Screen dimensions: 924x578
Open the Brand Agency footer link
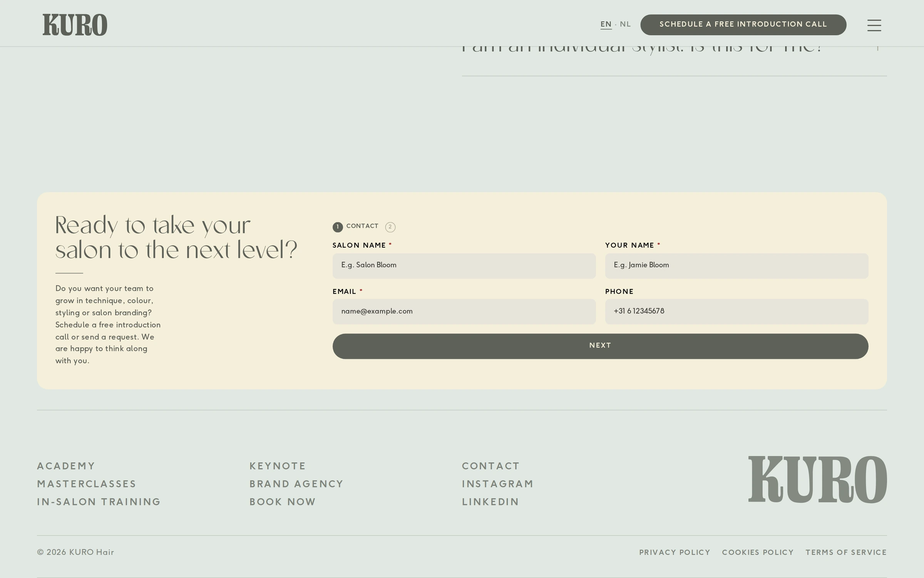pos(296,484)
